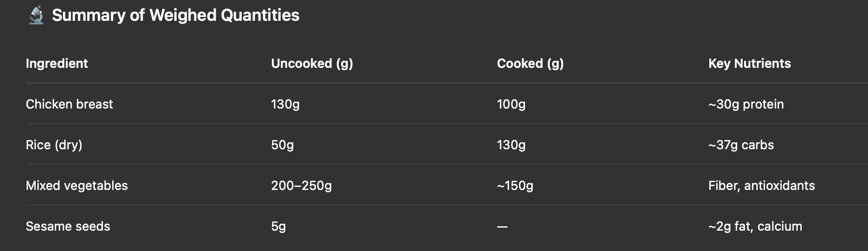Click the 200–250g vegetables value

pos(301,186)
